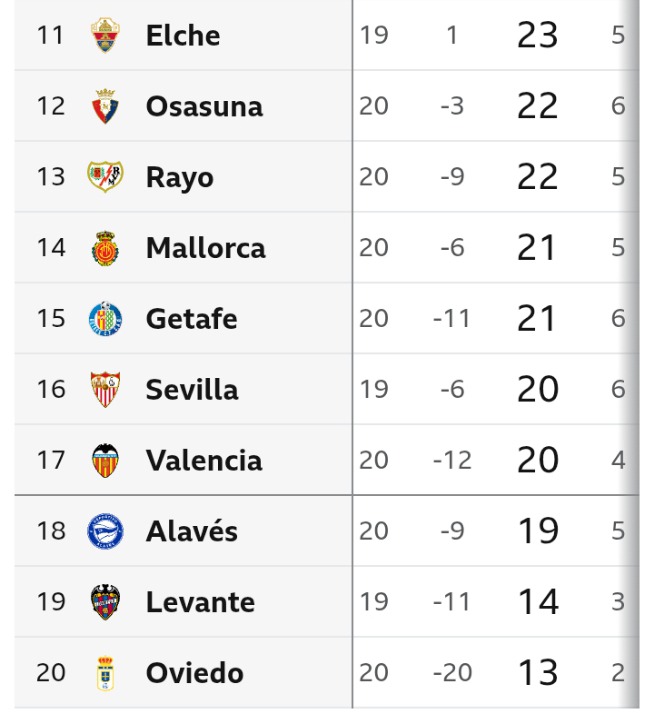Click the Getafe club crest
Viewport: 654px width, 713px height.
point(104,319)
